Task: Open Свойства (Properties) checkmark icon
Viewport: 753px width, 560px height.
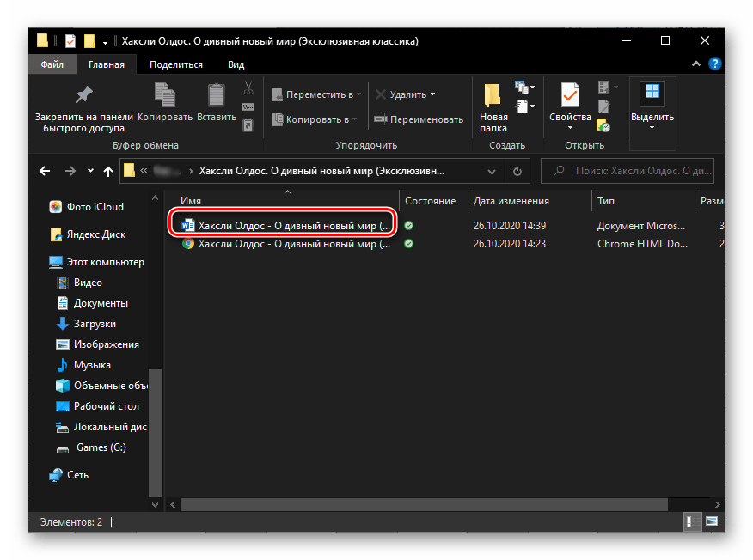Action: 570,94
